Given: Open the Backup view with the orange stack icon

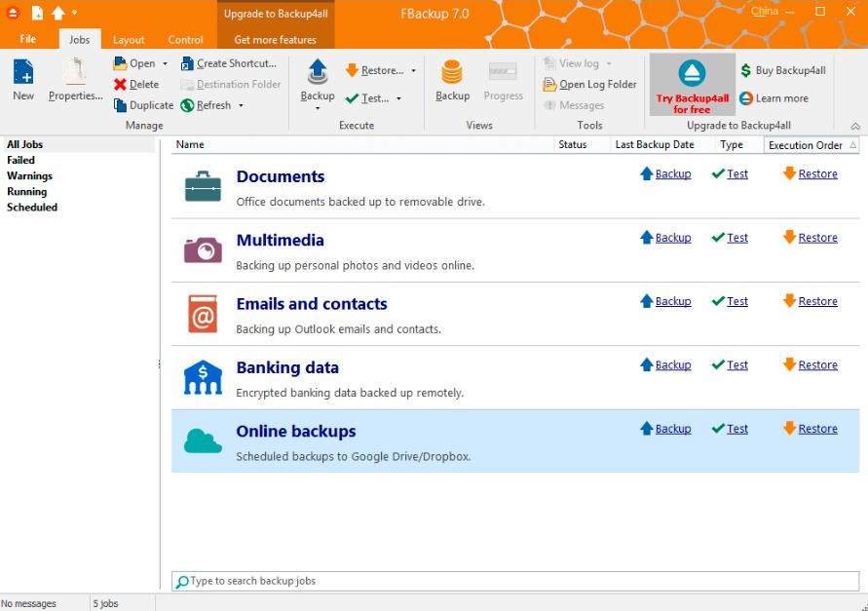Looking at the screenshot, I should [x=452, y=73].
